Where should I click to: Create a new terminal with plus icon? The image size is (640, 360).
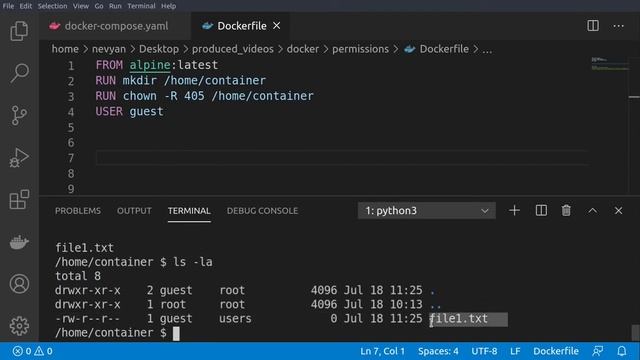[x=514, y=211]
